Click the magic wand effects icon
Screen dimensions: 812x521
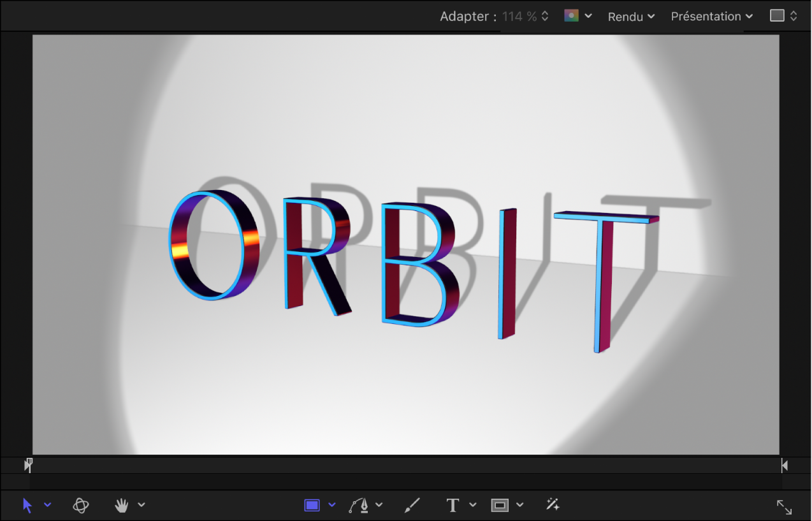click(x=552, y=504)
